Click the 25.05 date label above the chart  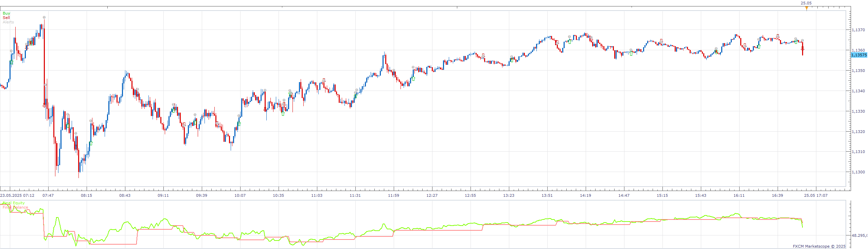806,3
